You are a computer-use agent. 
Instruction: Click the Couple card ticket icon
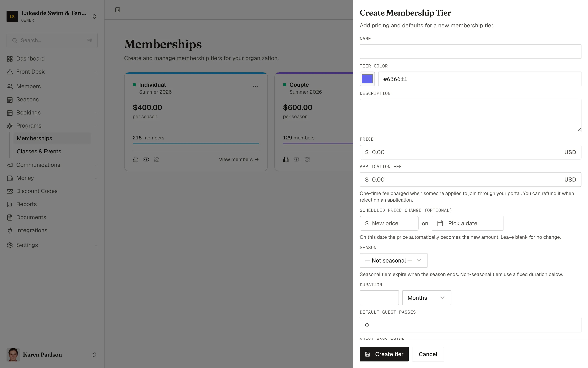pos(296,159)
